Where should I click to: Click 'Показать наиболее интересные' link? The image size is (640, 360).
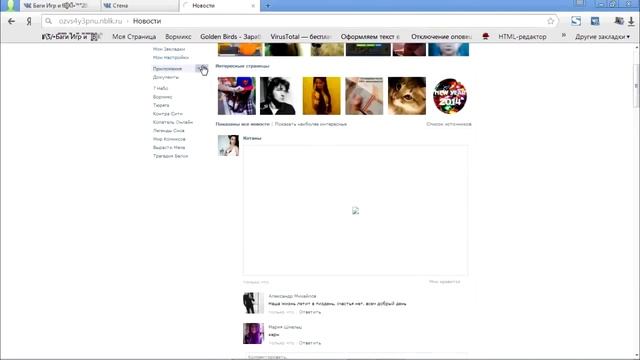311,124
